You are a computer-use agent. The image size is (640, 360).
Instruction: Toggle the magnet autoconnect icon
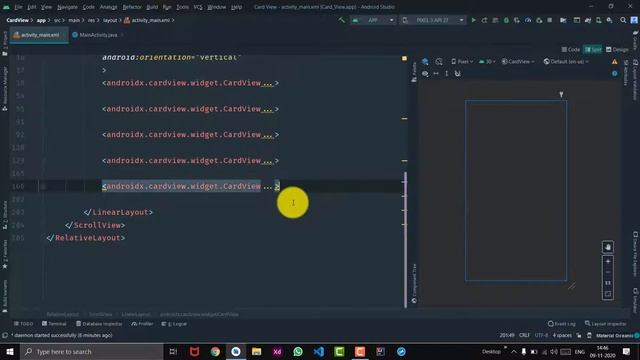(x=458, y=73)
